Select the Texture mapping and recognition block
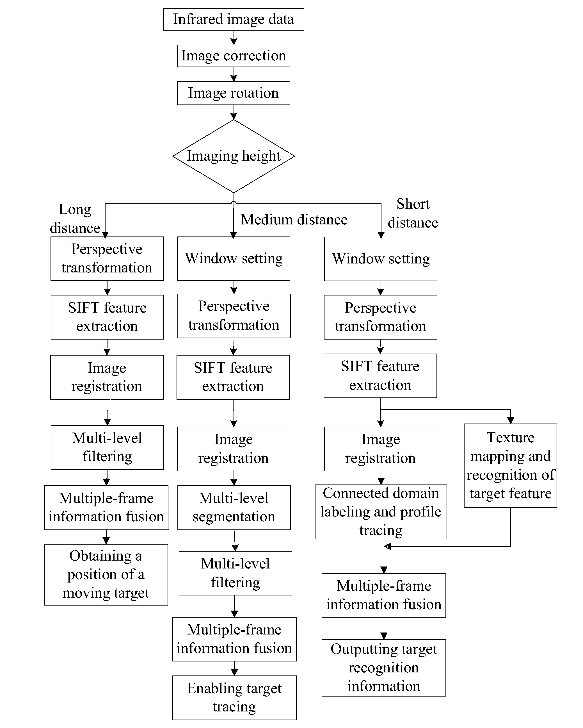Image resolution: width=583 pixels, height=728 pixels. (516, 452)
